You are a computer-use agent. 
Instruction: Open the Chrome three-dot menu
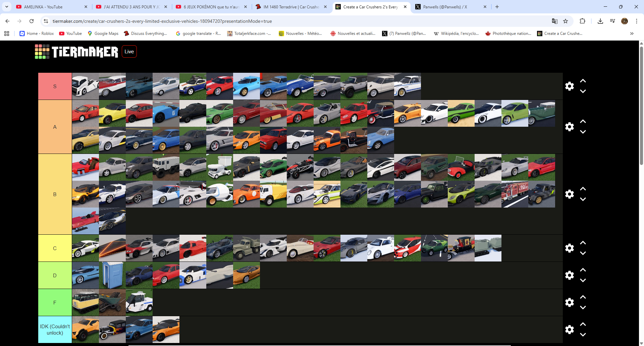point(636,21)
